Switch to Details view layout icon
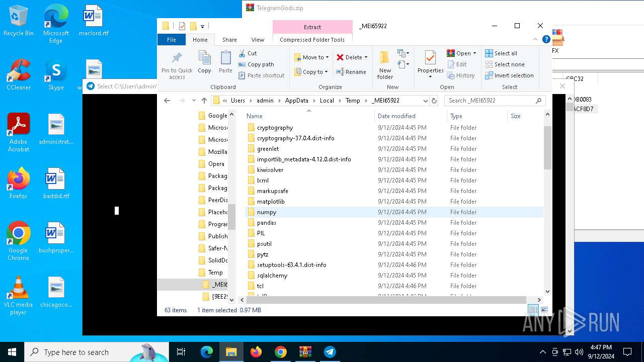644x362 pixels. point(533,310)
